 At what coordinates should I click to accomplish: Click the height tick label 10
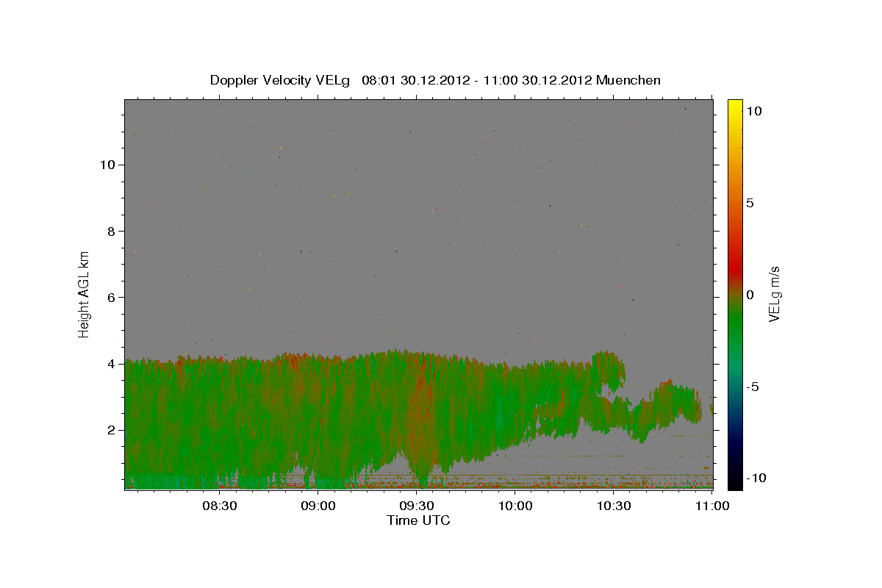point(107,165)
